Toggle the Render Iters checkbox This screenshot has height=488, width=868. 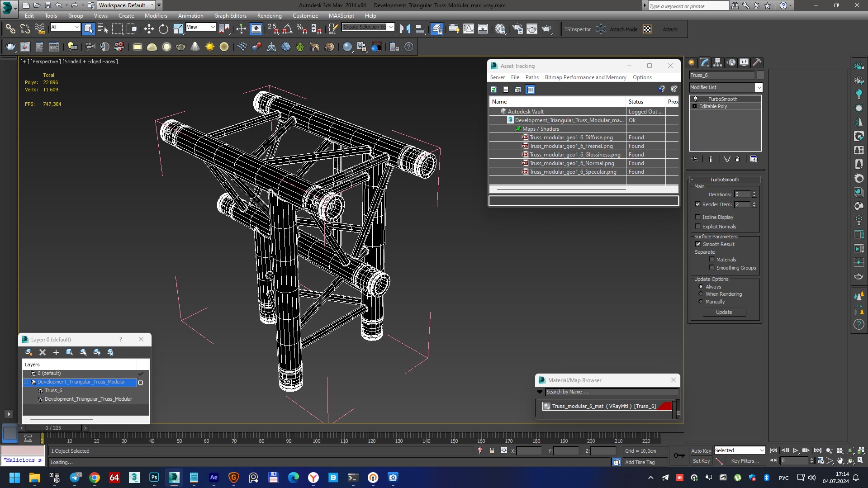pyautogui.click(x=697, y=204)
